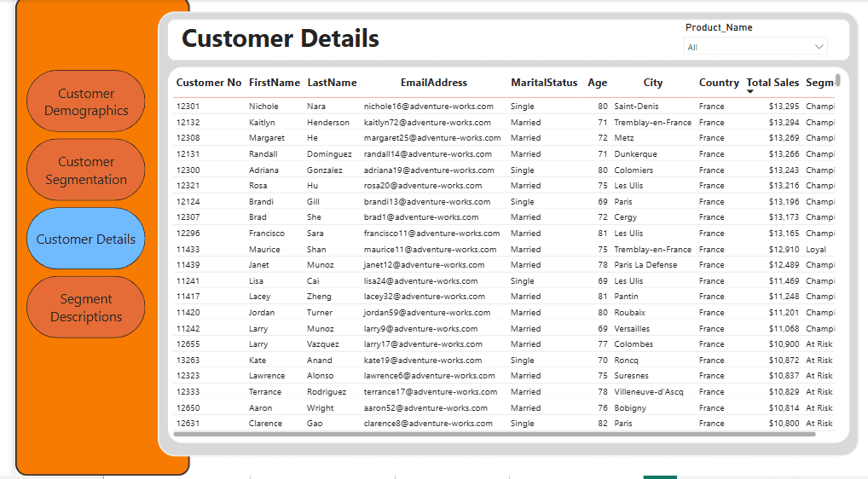Sort by FirstName column header
This screenshot has height=479, width=868.
click(x=274, y=83)
